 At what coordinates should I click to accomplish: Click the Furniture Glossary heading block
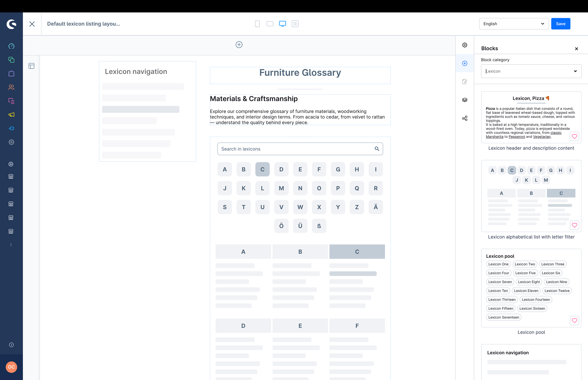click(x=300, y=75)
